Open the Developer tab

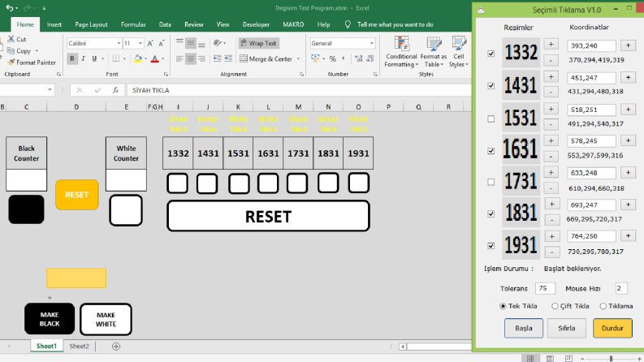pyautogui.click(x=256, y=24)
